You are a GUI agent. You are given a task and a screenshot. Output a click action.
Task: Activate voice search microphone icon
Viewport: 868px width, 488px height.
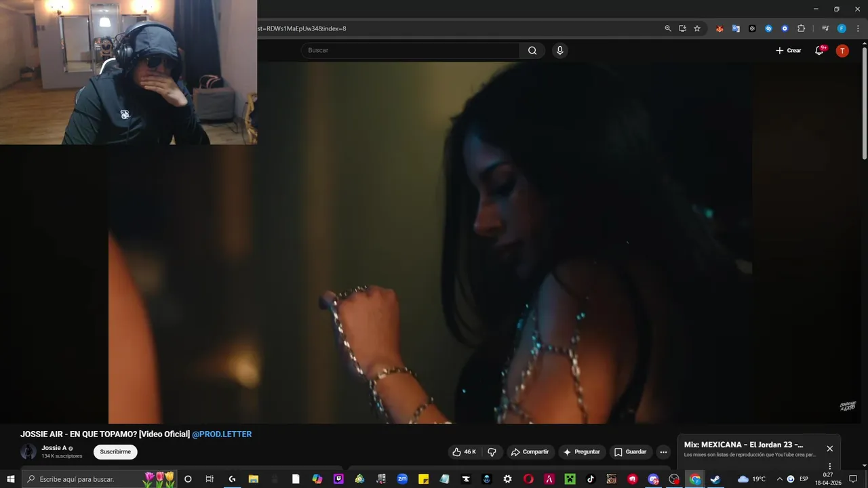coord(559,50)
